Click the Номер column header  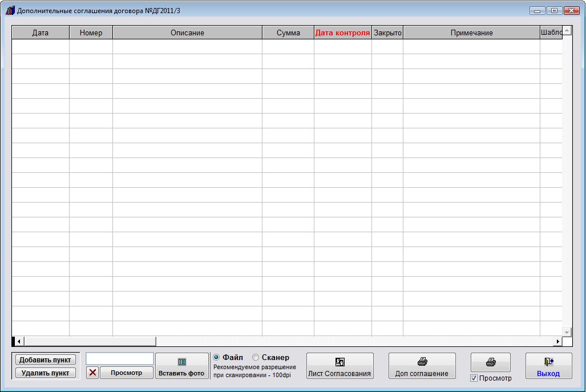pyautogui.click(x=91, y=33)
